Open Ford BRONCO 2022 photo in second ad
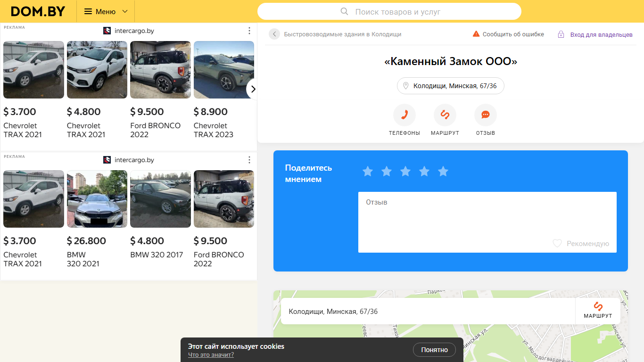The image size is (644, 362). (x=224, y=199)
